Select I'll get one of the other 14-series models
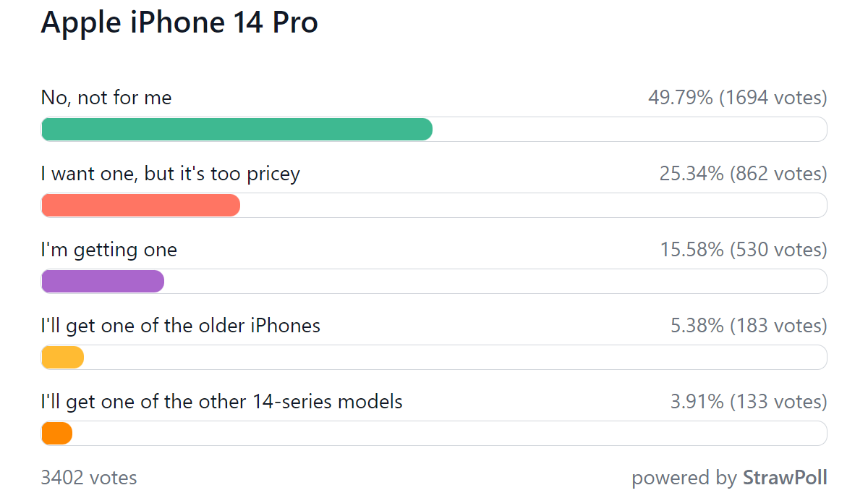The width and height of the screenshot is (868, 493). [x=222, y=402]
